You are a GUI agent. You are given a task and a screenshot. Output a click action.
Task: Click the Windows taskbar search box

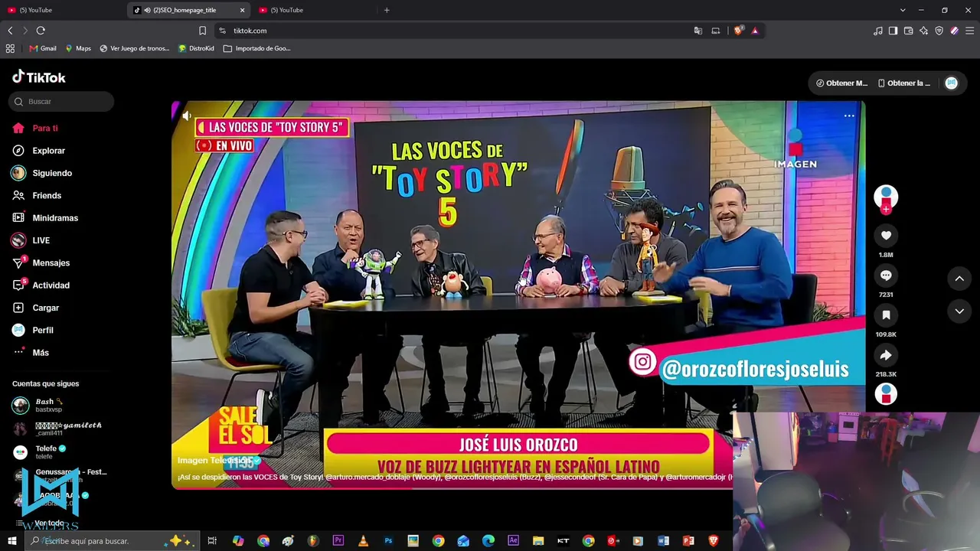[113, 541]
